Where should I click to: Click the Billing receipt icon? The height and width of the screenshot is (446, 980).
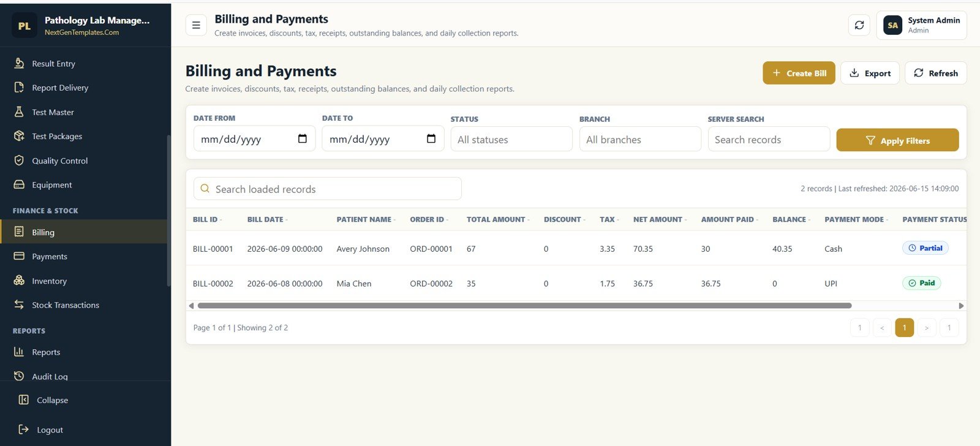point(19,232)
